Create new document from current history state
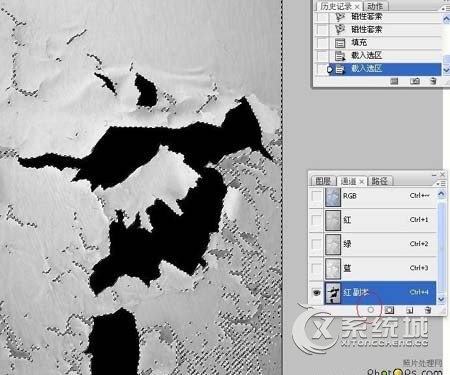450x375 pixels. coord(394,81)
